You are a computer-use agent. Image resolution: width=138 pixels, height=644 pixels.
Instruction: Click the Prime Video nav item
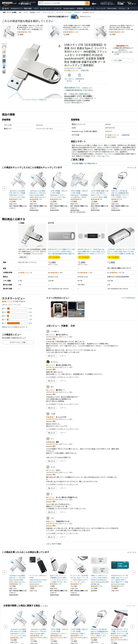112,8
